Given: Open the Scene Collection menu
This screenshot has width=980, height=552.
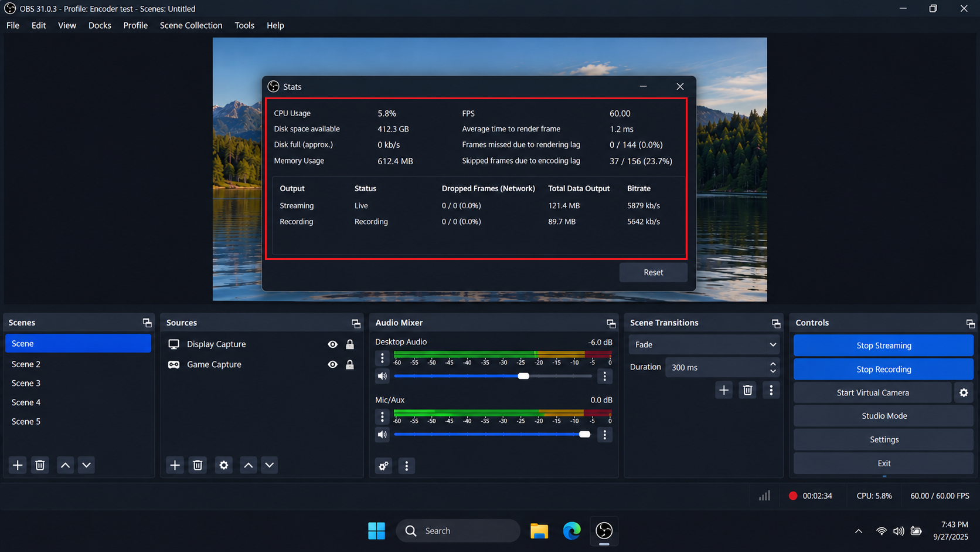Looking at the screenshot, I should pyautogui.click(x=191, y=25).
